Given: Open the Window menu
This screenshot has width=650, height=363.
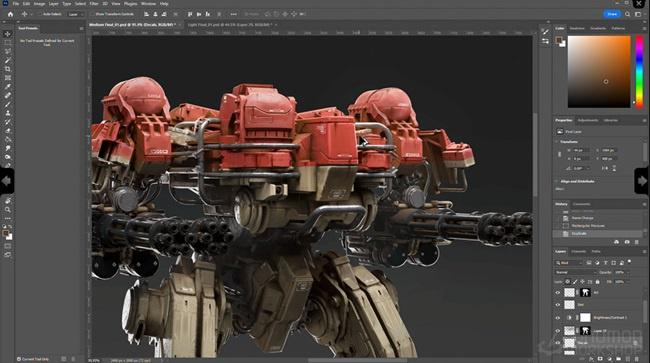Looking at the screenshot, I should point(148,4).
